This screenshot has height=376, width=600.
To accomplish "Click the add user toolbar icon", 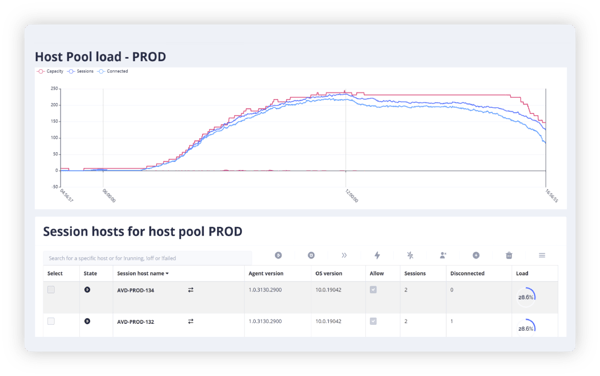I will 443,255.
